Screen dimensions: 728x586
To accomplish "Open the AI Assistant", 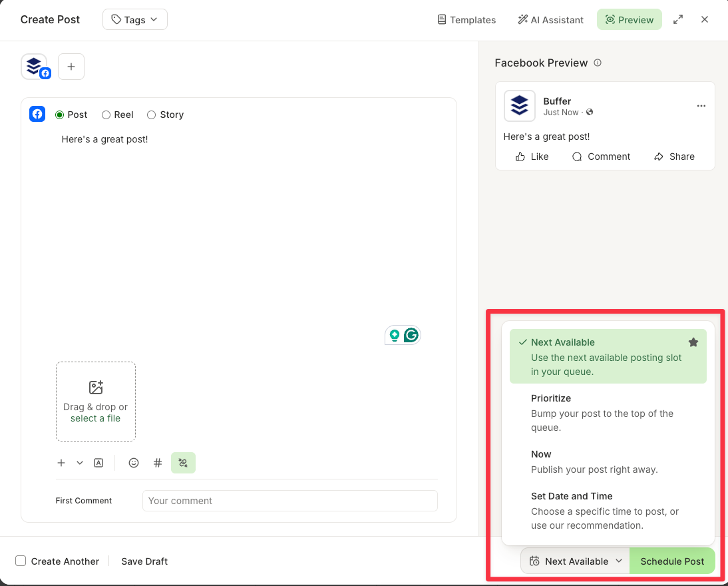I will pos(550,20).
